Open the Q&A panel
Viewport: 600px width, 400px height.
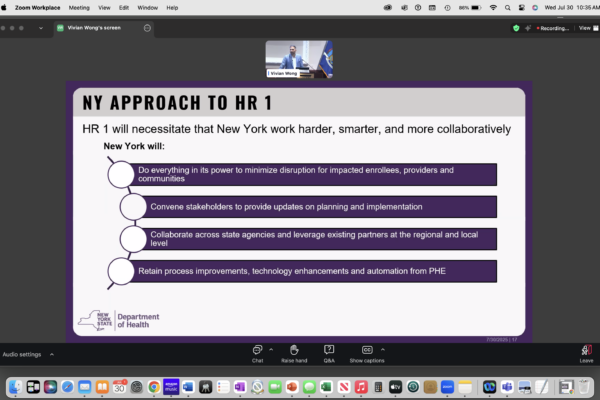pyautogui.click(x=329, y=352)
